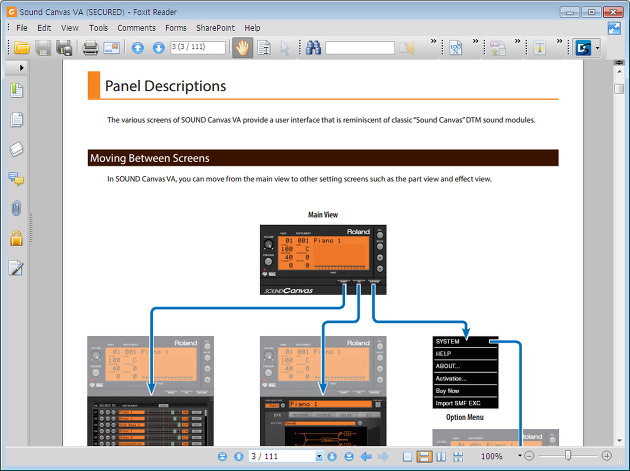Click the find previous arrow icon
The image size is (630, 471).
click(407, 48)
